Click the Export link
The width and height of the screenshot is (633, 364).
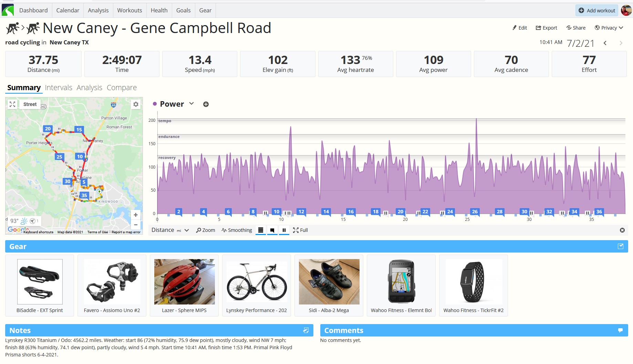pyautogui.click(x=546, y=28)
